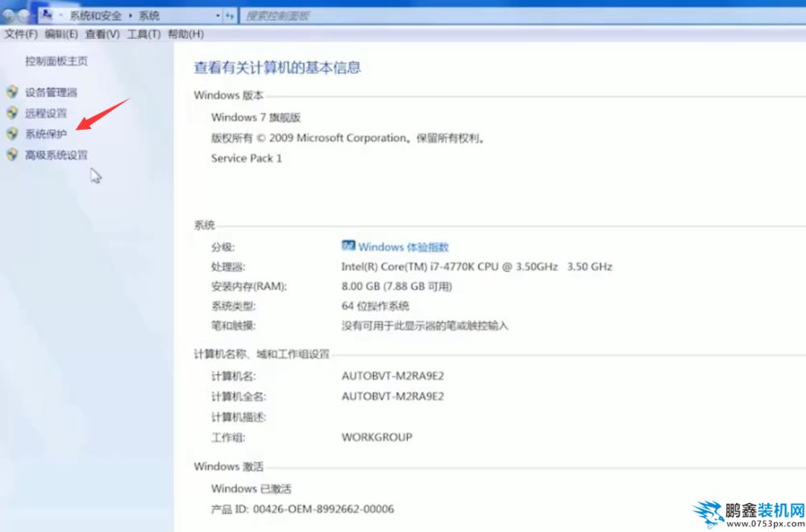Expand the arrow between 系统和安全 and 系统

[x=131, y=16]
